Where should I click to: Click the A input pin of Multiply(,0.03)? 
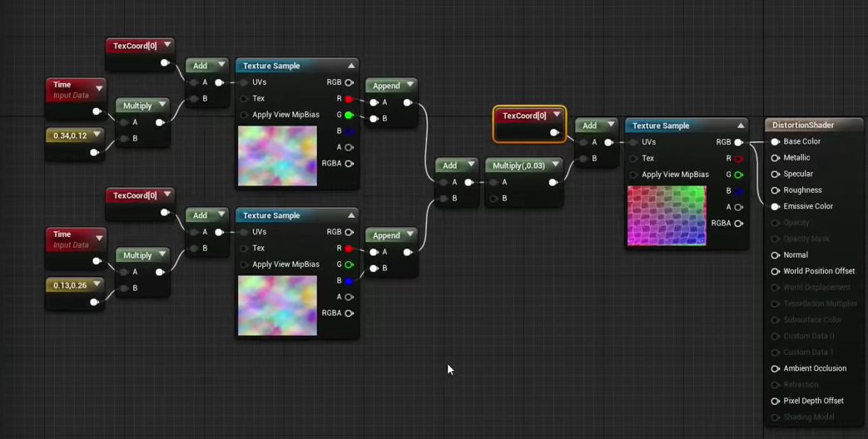click(x=494, y=182)
